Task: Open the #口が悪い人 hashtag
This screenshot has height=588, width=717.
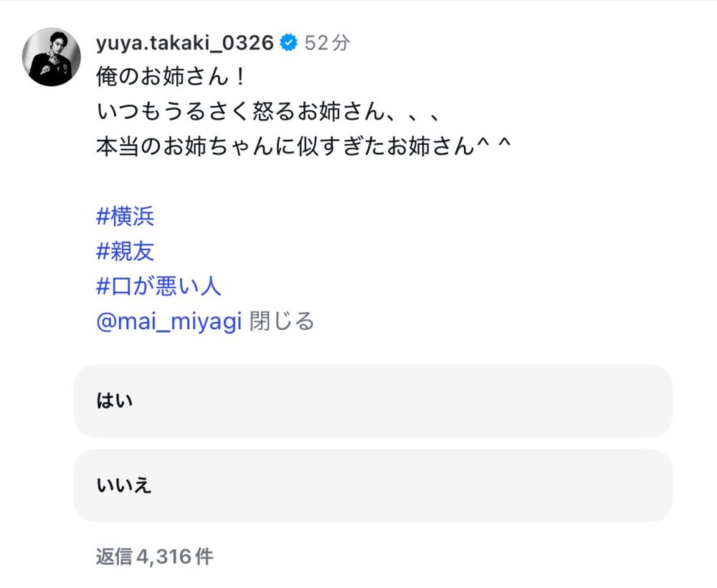Action: click(158, 286)
